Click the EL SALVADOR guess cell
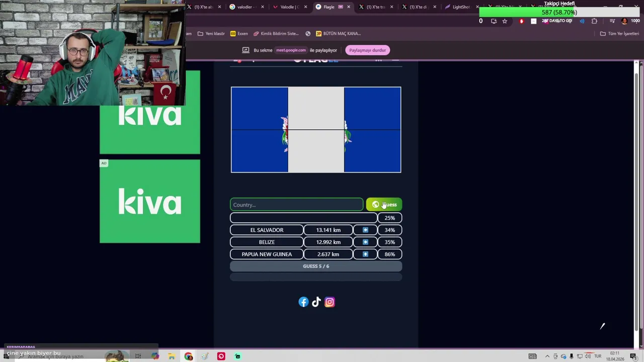Viewport: 644px width, 362px height. pos(267,230)
